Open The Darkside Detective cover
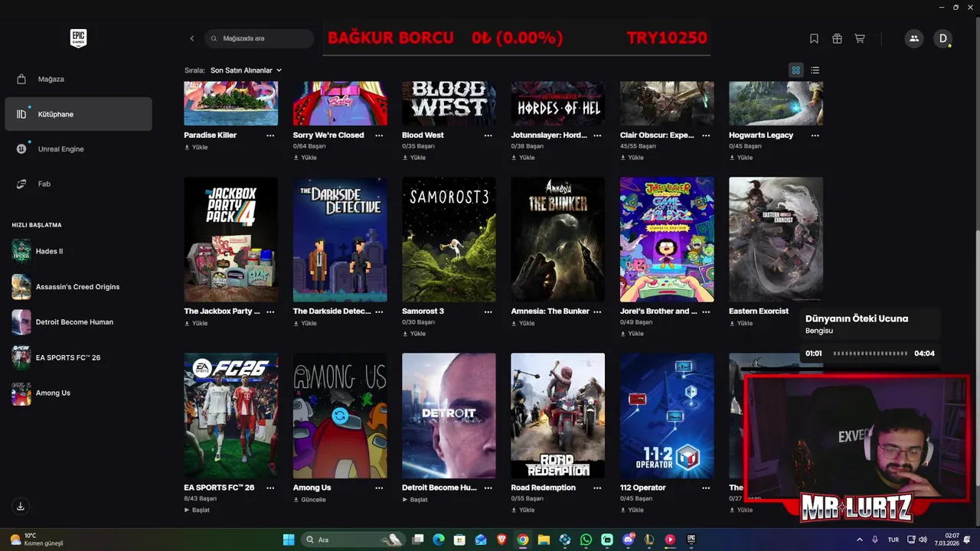980x551 pixels. point(340,240)
